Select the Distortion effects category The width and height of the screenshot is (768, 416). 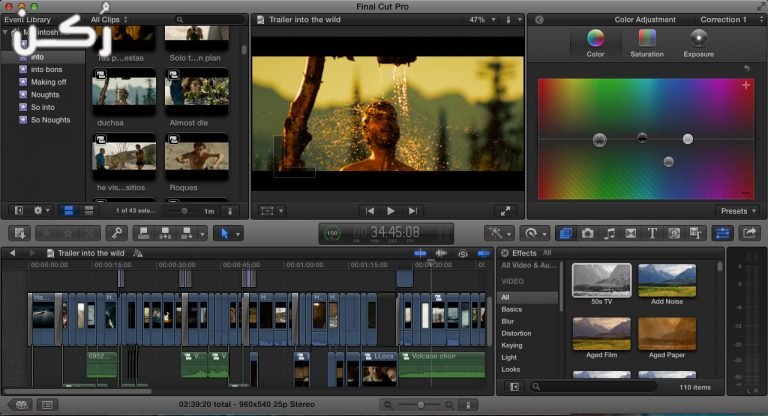click(x=516, y=333)
